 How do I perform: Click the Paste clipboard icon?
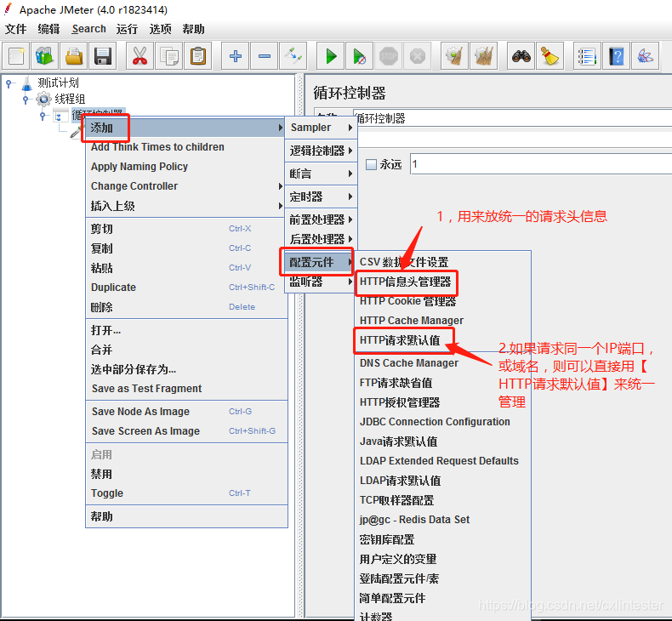pyautogui.click(x=197, y=56)
